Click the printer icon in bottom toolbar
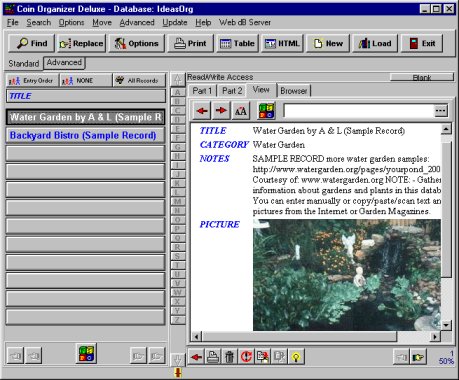The width and height of the screenshot is (459, 380). coord(213,357)
